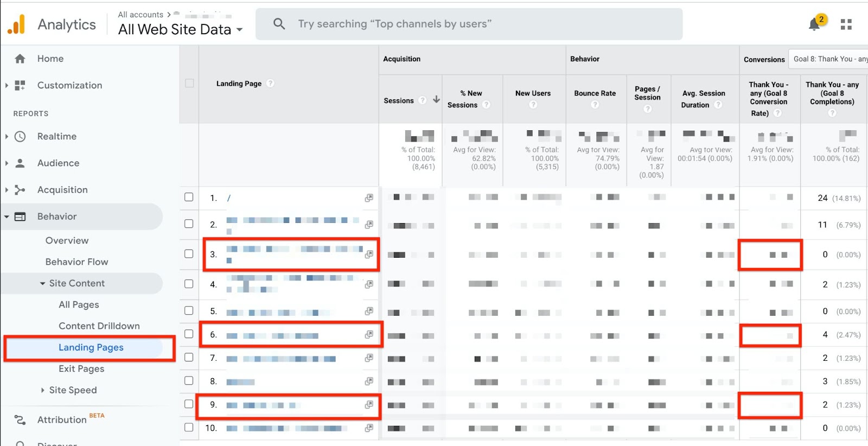The height and width of the screenshot is (446, 868).
Task: Open row 1 landing page in new window
Action: (369, 198)
